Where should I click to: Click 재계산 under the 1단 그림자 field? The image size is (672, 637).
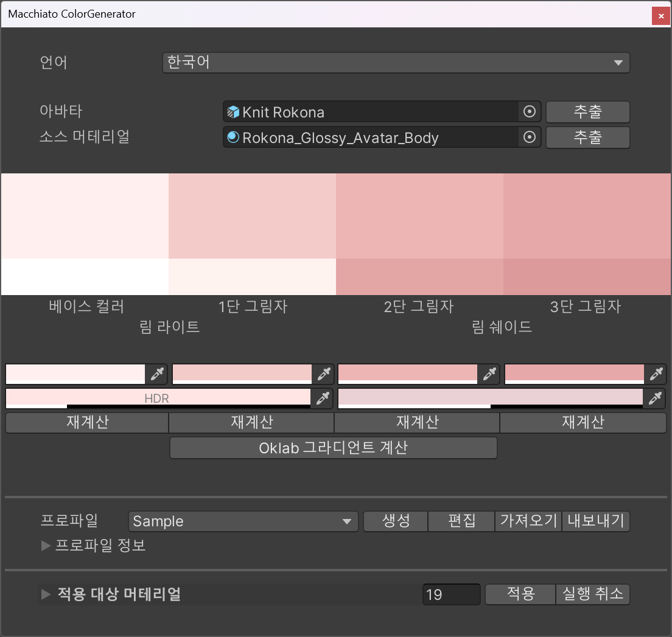(x=251, y=422)
